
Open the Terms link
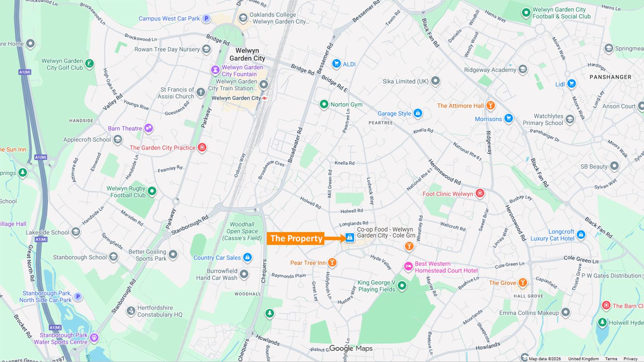[x=611, y=359]
